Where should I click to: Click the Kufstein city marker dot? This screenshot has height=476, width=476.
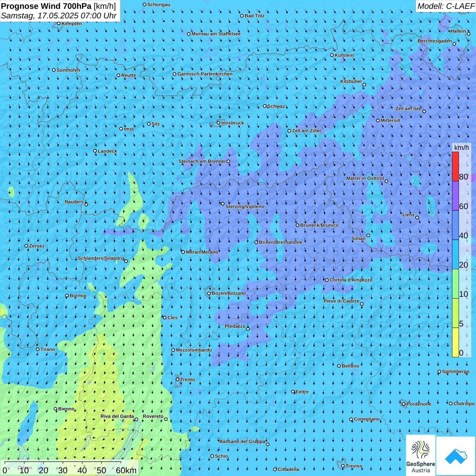coord(332,55)
